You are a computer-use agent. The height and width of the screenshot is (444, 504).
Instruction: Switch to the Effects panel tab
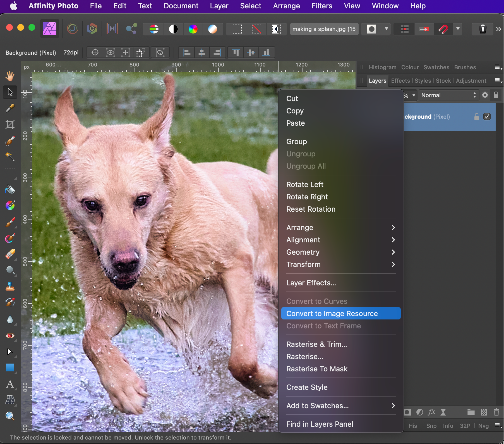pos(400,81)
